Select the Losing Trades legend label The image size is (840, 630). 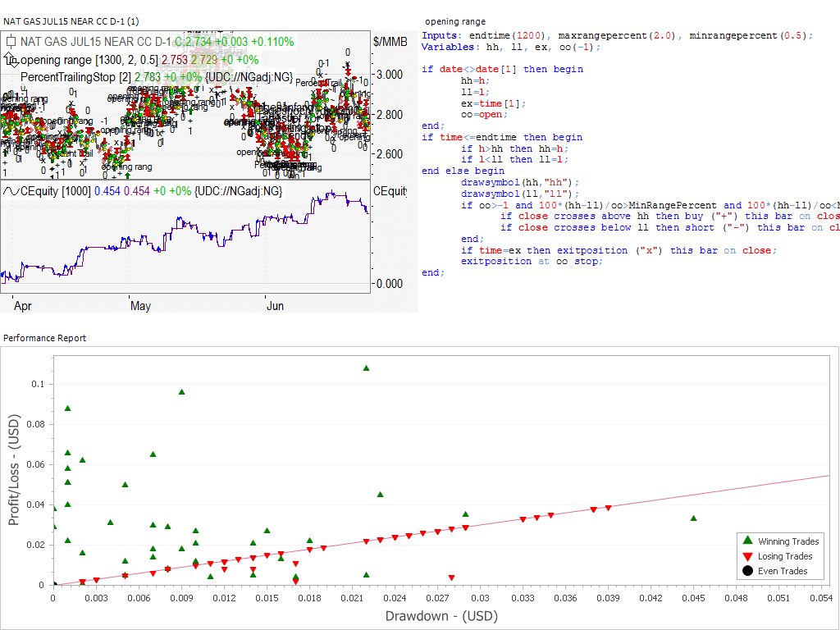coord(785,556)
